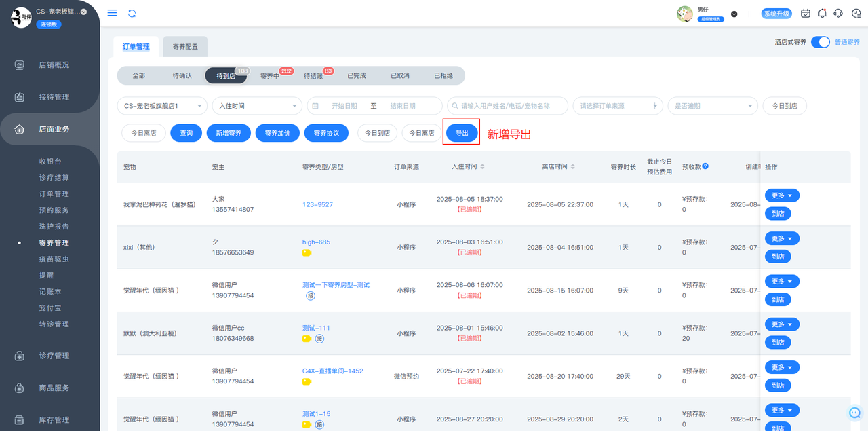This screenshot has width=868, height=431.
Task: Click 系统升级 button in header
Action: point(776,14)
